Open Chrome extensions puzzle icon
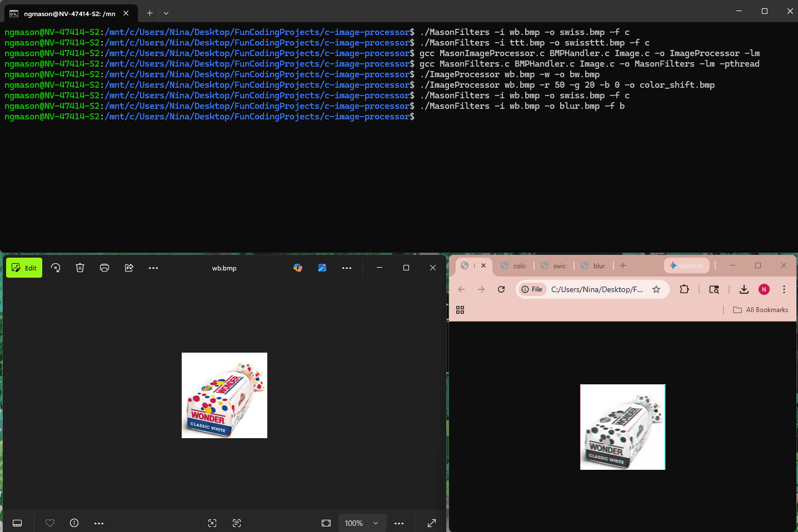The height and width of the screenshot is (532, 798). tap(685, 289)
